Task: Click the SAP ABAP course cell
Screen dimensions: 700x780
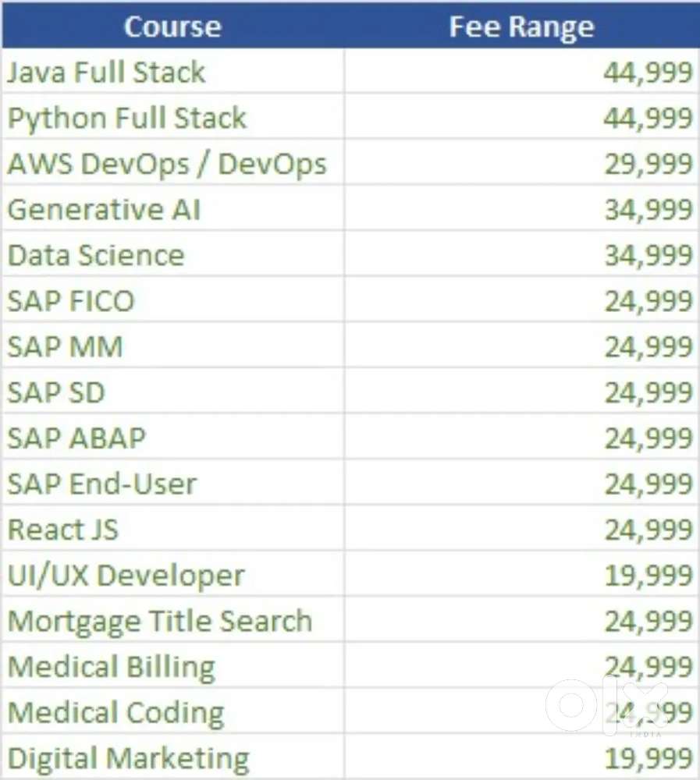Action: (76, 438)
